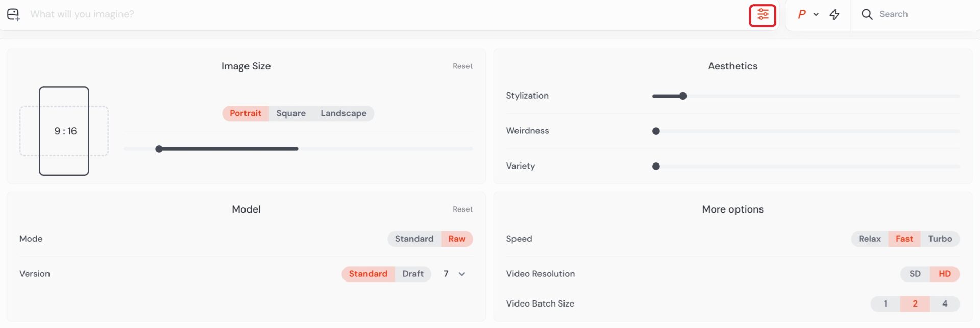980x328 pixels.
Task: Switch Mode to Standard
Action: (414, 239)
